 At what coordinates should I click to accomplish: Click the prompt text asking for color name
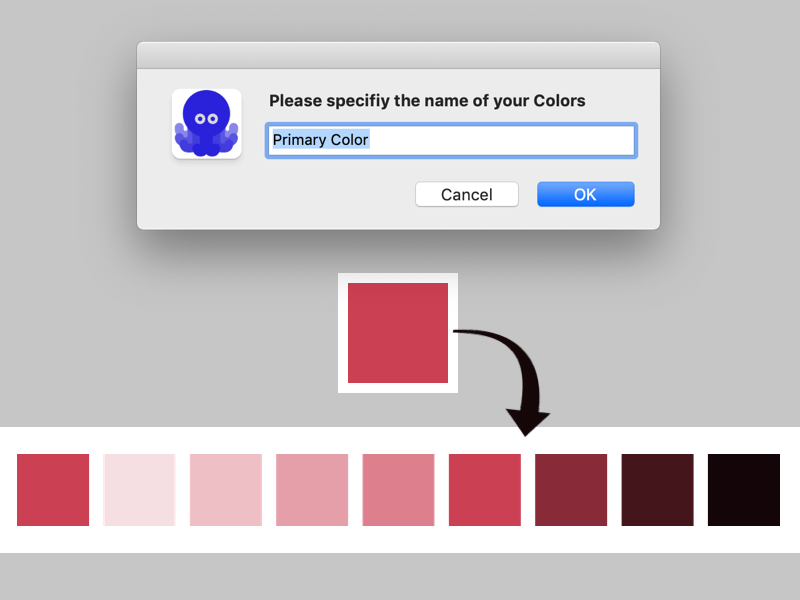click(427, 101)
